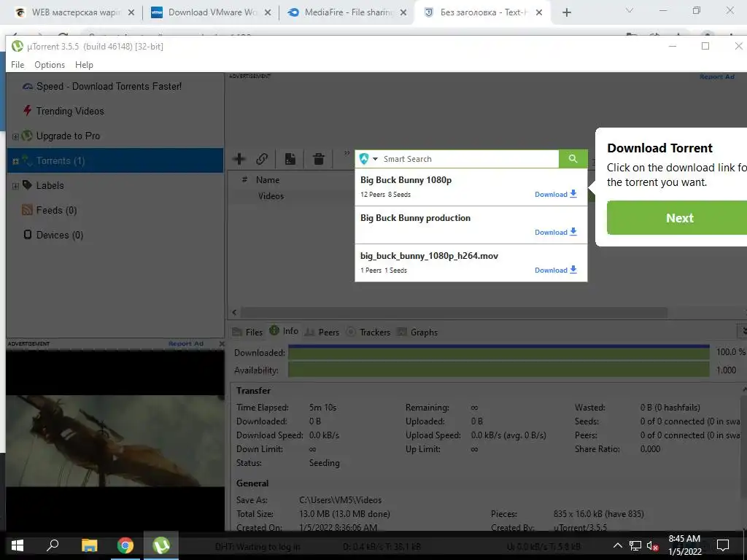The height and width of the screenshot is (560, 747).
Task: Click Report Ad link above sidebar video ad
Action: pos(186,343)
